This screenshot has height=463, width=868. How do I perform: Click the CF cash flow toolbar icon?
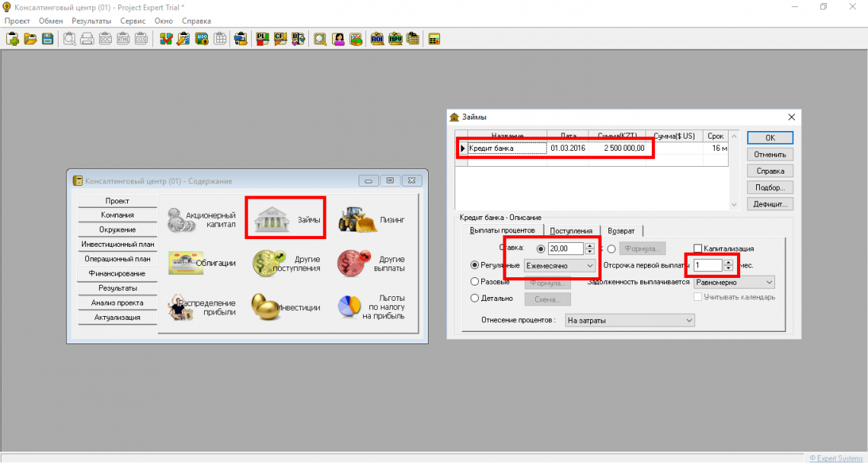point(279,39)
